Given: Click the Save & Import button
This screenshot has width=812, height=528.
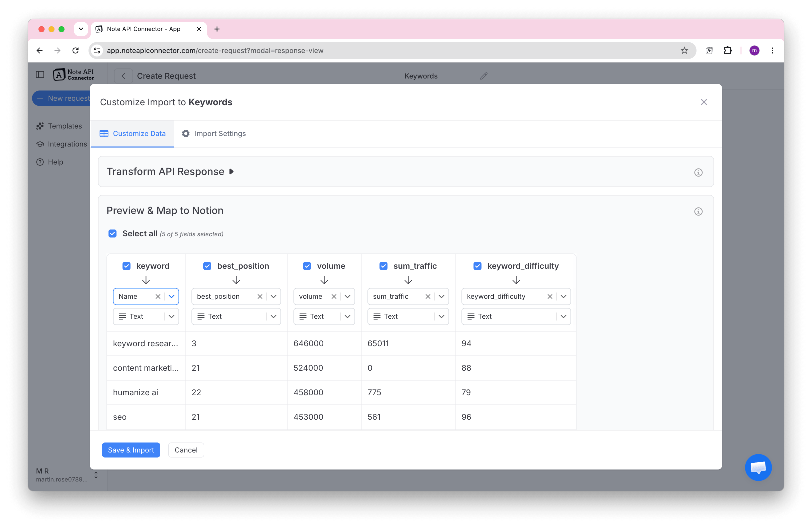Looking at the screenshot, I should 131,450.
